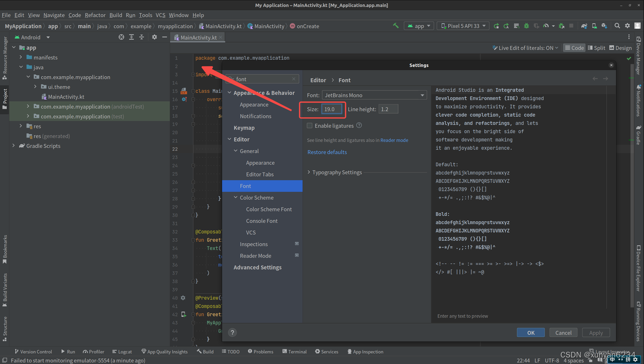Click Expand All in Project panel
Screen dimensions: 644x364
tap(131, 37)
